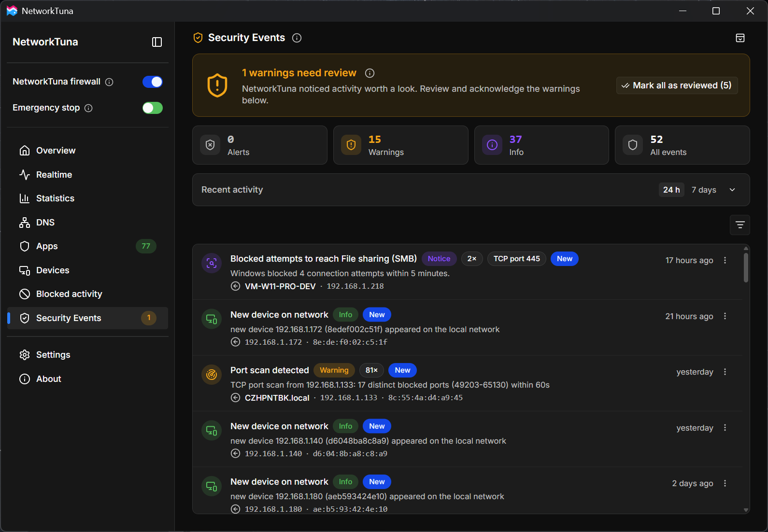Viewport: 768px width, 532px height.
Task: Open Settings
Action: tap(87, 355)
